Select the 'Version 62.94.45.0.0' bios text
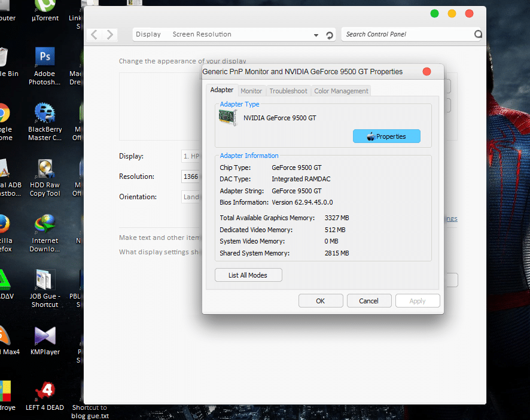 pos(302,202)
